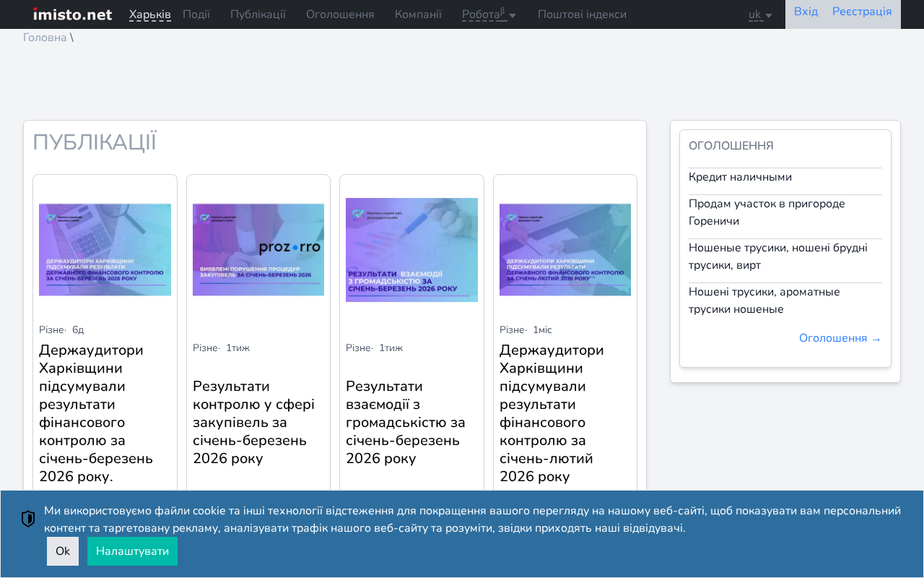
Task: Go to the Події menu item
Action: click(x=196, y=14)
